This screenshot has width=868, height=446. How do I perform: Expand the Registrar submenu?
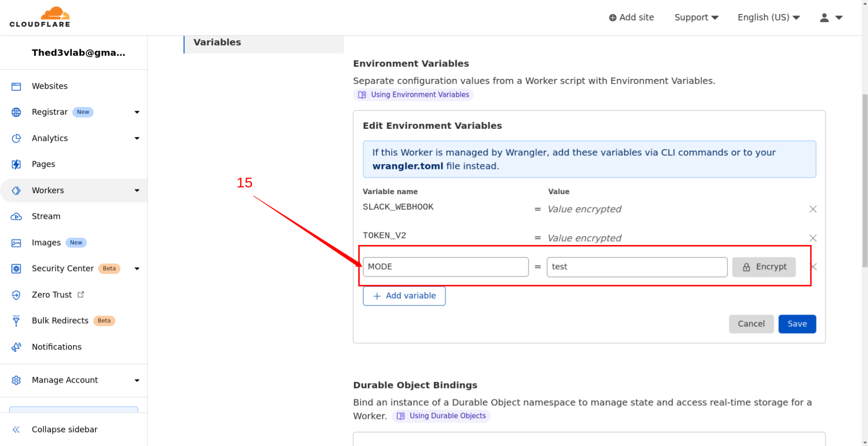pos(137,112)
